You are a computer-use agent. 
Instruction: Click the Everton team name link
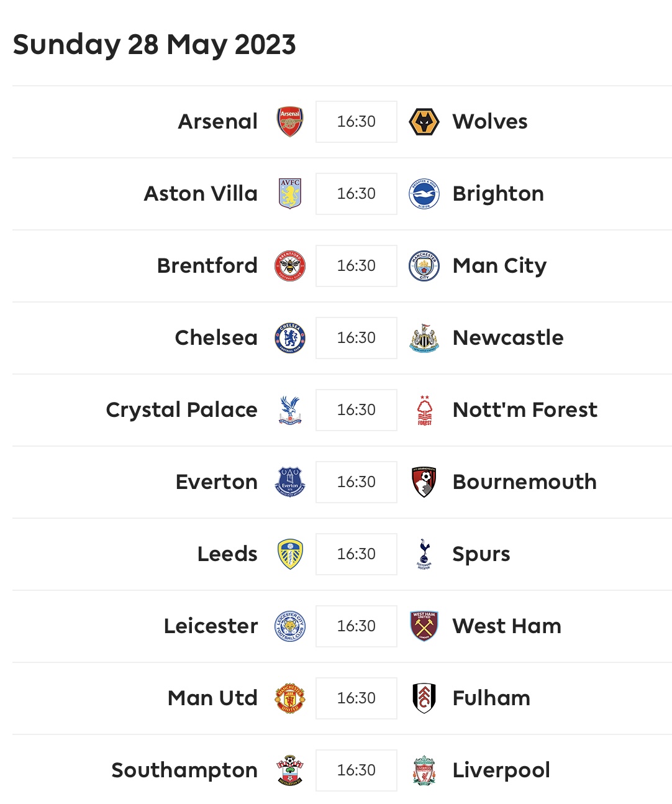pyautogui.click(x=217, y=482)
